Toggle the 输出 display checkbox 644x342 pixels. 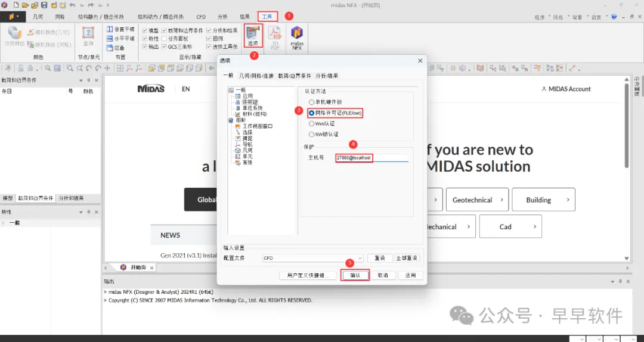(x=144, y=47)
